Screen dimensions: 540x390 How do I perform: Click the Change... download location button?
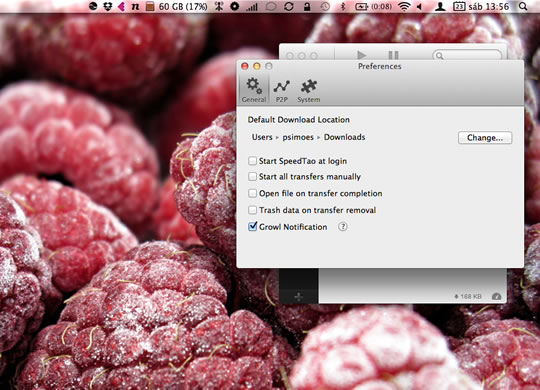485,138
